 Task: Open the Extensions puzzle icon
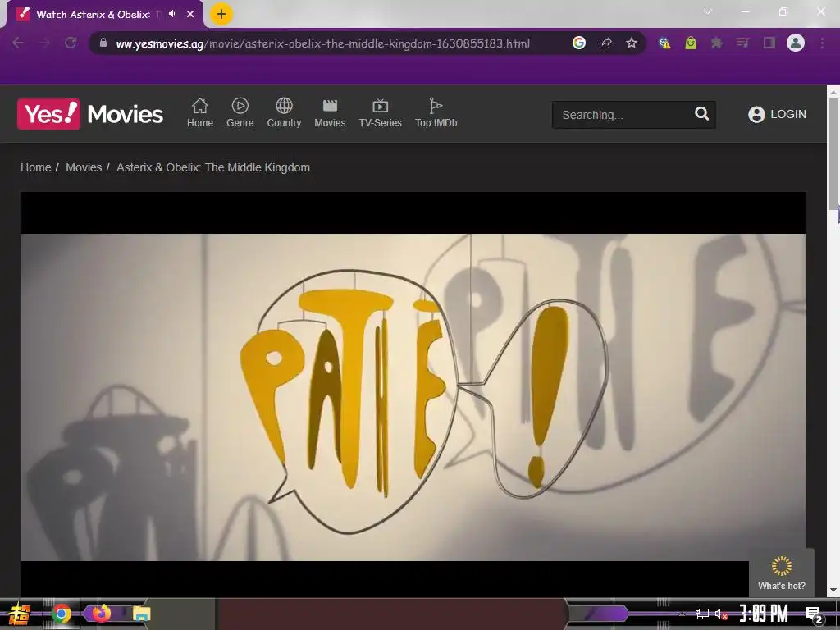717,43
